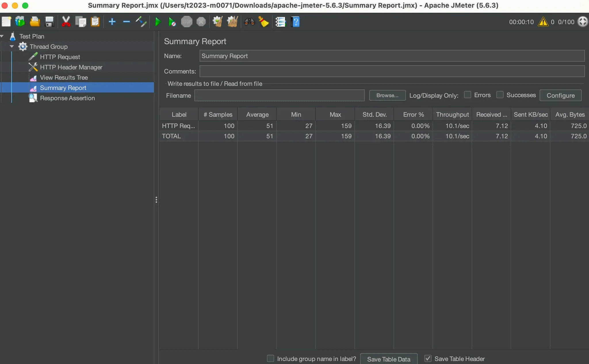
Task: Open Help with question mark icon
Action: pyautogui.click(x=295, y=22)
